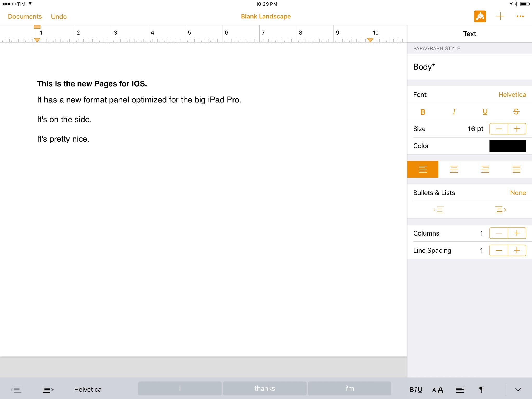Image resolution: width=532 pixels, height=399 pixels.
Task: Decrease Line Spacing value
Action: coord(499,251)
